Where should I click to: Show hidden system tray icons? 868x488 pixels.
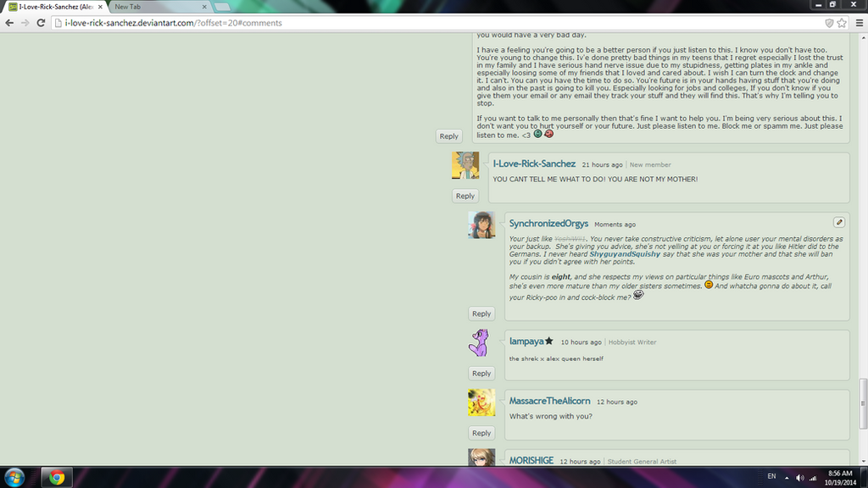coord(787,478)
